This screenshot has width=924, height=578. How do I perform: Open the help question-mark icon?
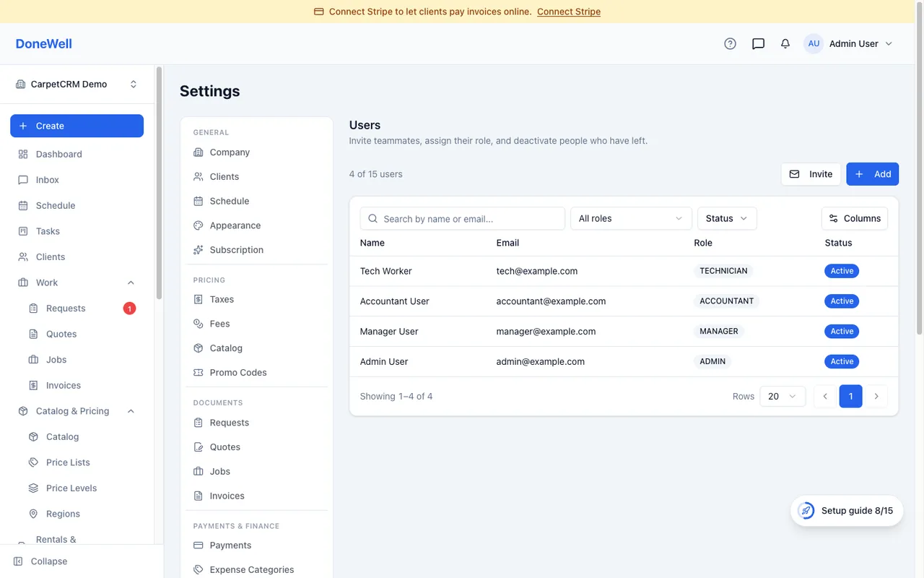730,43
